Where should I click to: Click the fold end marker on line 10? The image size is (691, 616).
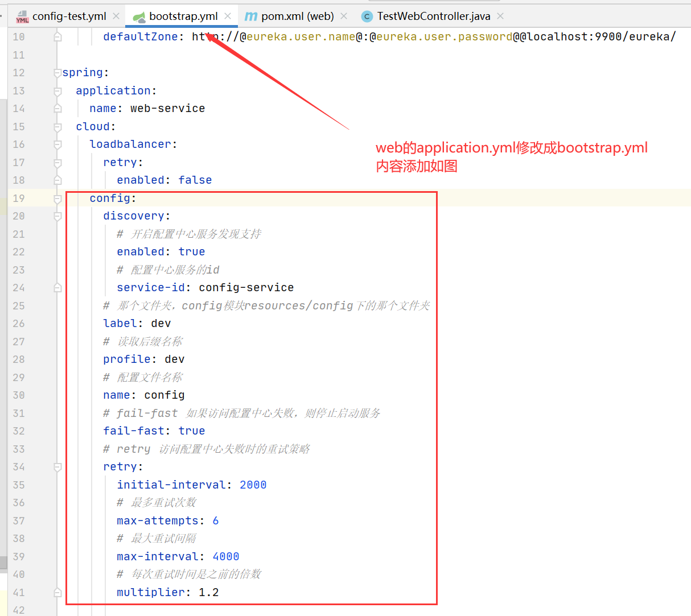tap(57, 37)
